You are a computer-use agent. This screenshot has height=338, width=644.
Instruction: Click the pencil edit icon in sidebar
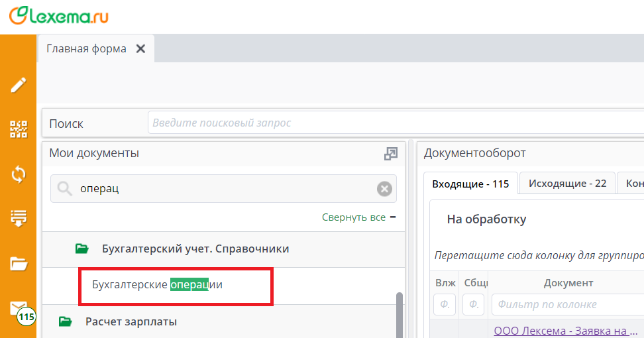18,85
